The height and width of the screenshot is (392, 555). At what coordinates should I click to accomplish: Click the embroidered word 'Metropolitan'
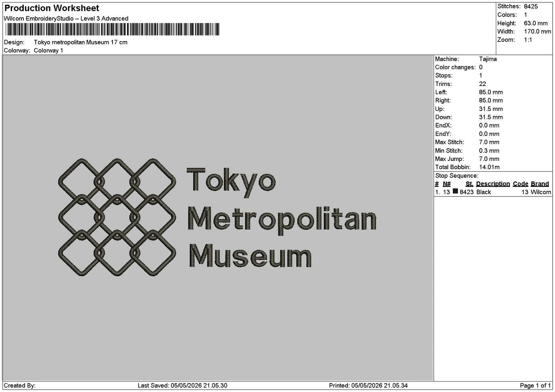click(282, 220)
